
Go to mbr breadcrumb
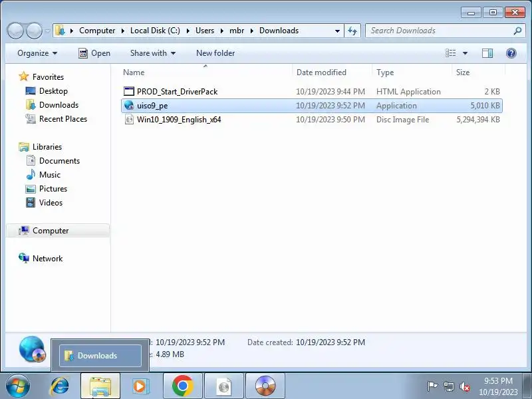237,31
